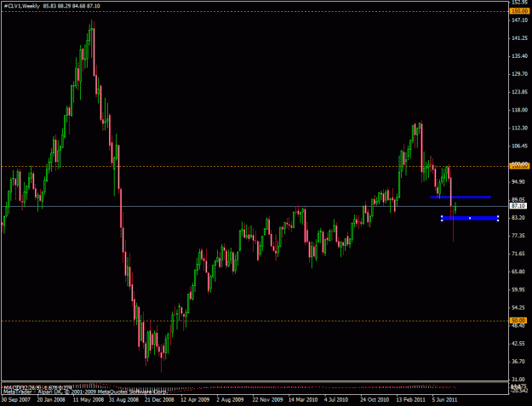The height and width of the screenshot is (406, 532).
Task: Click the 65.80 price scale label
Action: [x=518, y=272]
